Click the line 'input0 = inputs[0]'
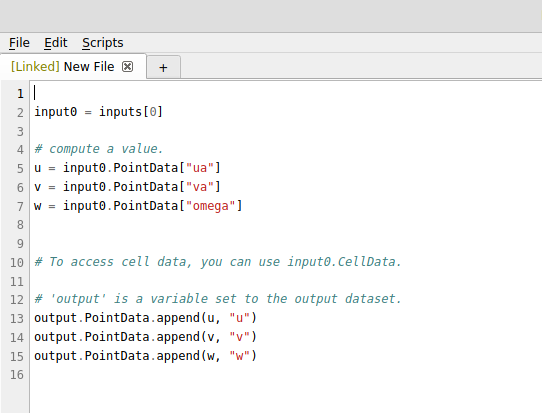 click(x=99, y=112)
